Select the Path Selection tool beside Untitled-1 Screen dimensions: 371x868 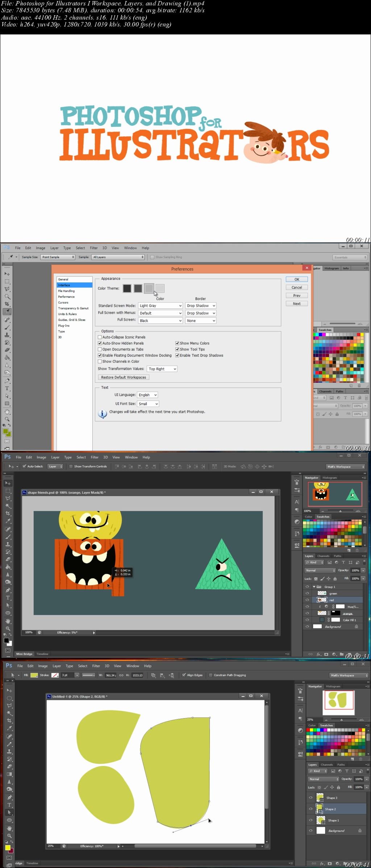[x=9, y=813]
